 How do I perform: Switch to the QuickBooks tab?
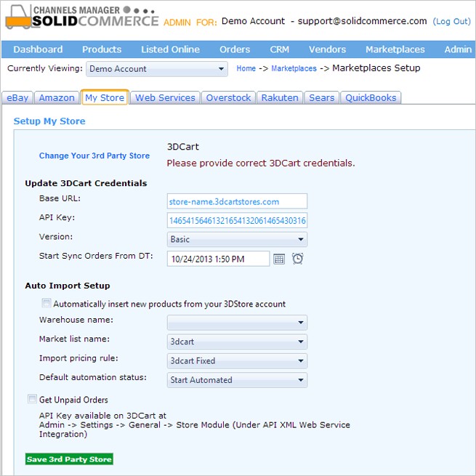[x=371, y=98]
